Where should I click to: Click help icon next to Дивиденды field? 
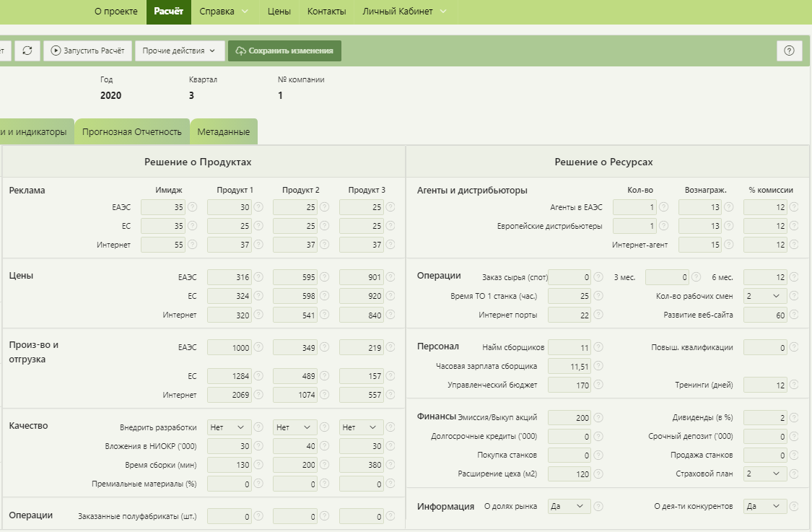pyautogui.click(x=795, y=417)
